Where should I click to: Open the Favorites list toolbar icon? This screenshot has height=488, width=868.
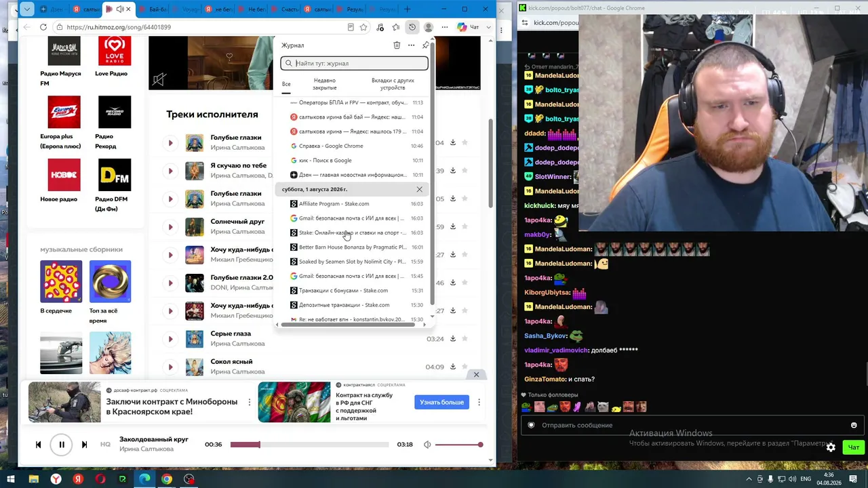pyautogui.click(x=396, y=27)
